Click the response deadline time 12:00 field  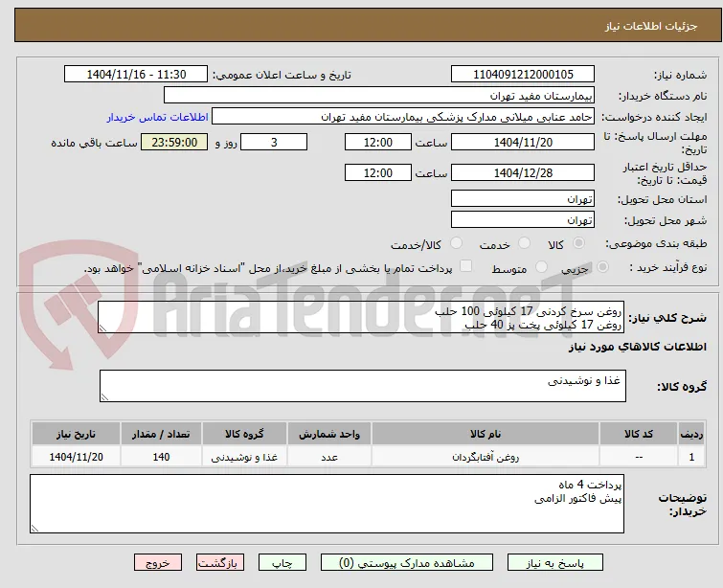pyautogui.click(x=378, y=142)
